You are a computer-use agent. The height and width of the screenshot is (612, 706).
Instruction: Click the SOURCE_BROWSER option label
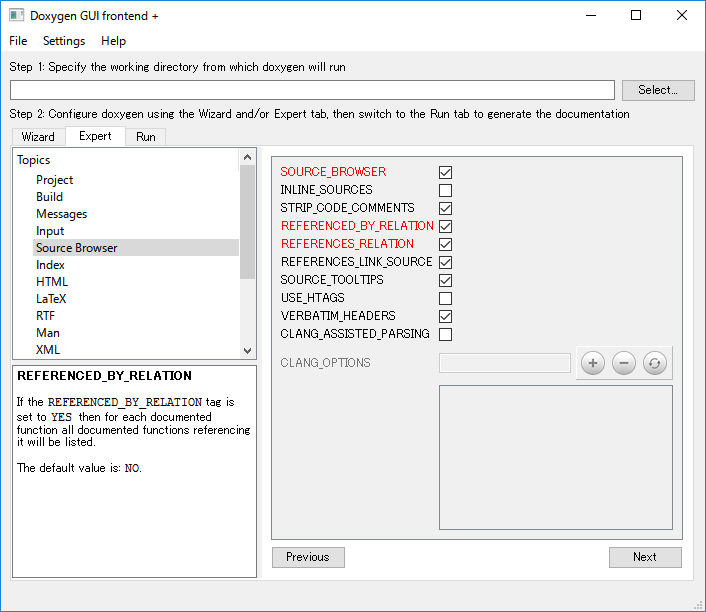point(333,172)
